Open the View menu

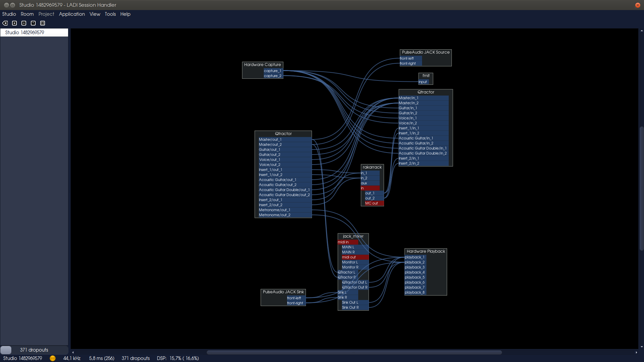[95, 14]
